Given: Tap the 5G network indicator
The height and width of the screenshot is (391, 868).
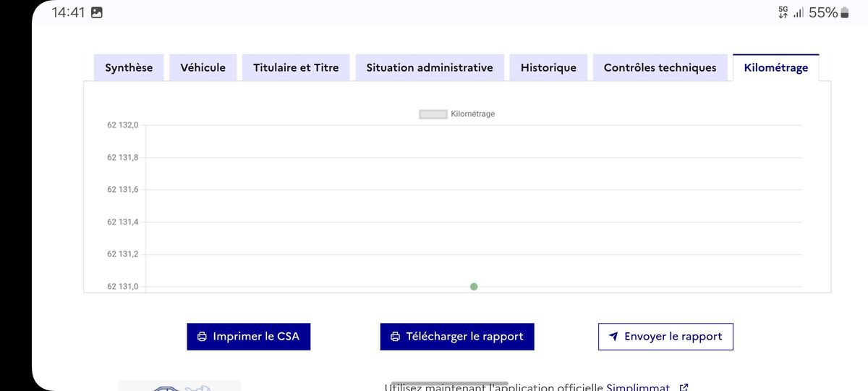Looking at the screenshot, I should pyautogui.click(x=783, y=12).
